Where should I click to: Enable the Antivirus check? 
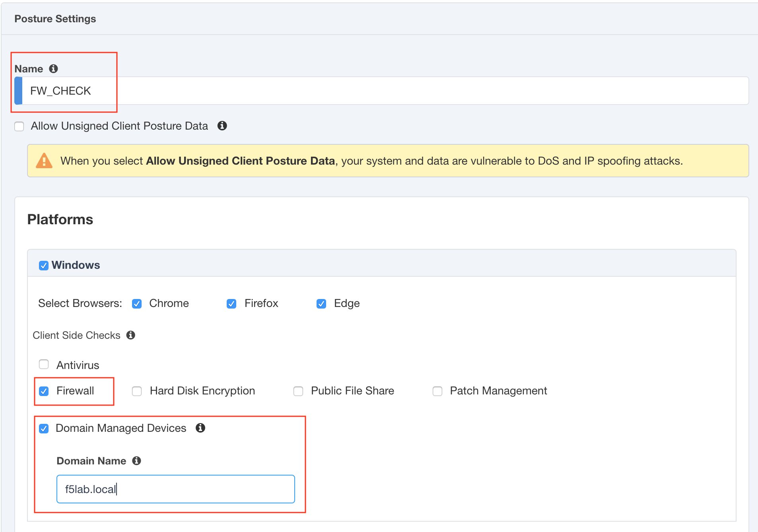44,364
